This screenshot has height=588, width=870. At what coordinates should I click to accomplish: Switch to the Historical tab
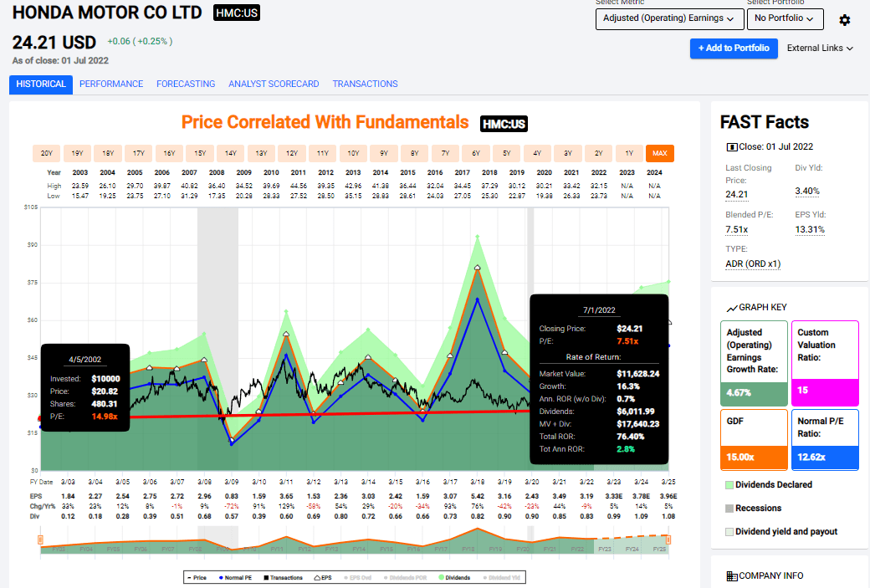tap(41, 84)
